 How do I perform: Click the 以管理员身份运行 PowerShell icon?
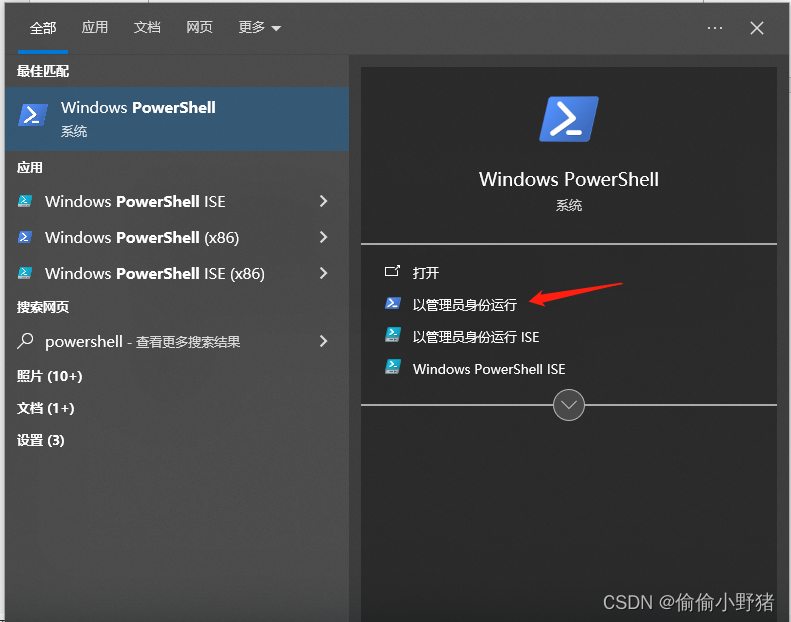pyautogui.click(x=392, y=303)
